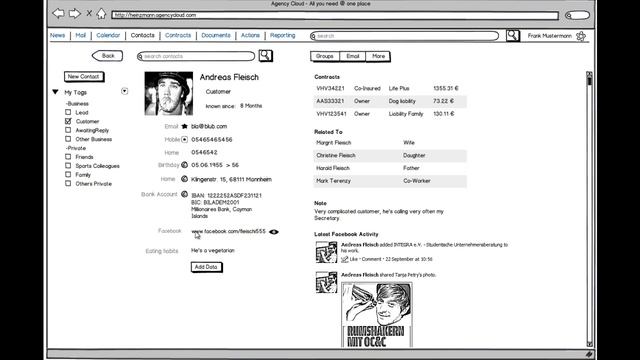
Task: Click the bla@blub.com email address
Action: (x=209, y=127)
